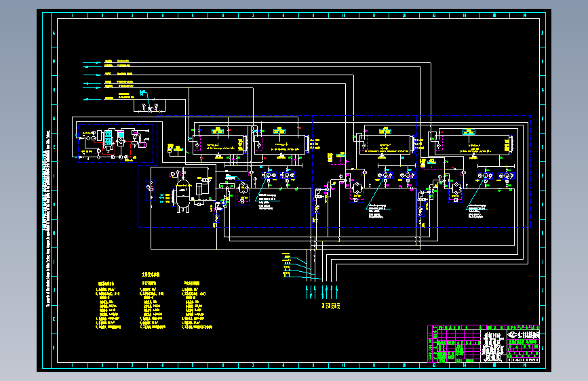Select the white annotation text below the second tank's pumps
This screenshot has height=381, width=588.
[268, 202]
